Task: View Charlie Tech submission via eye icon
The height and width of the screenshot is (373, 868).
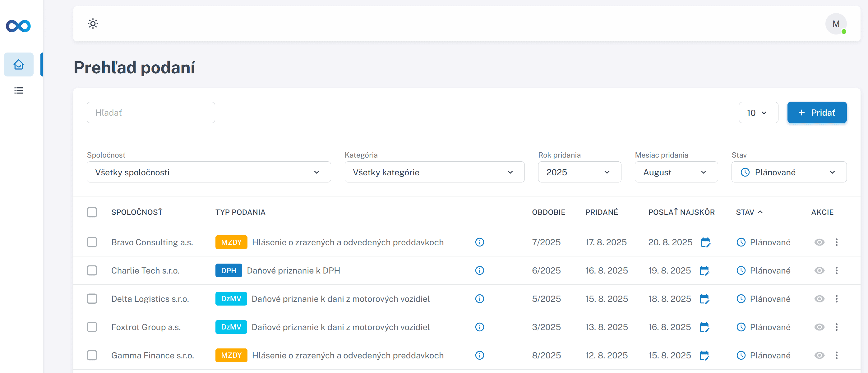Action: coord(819,270)
